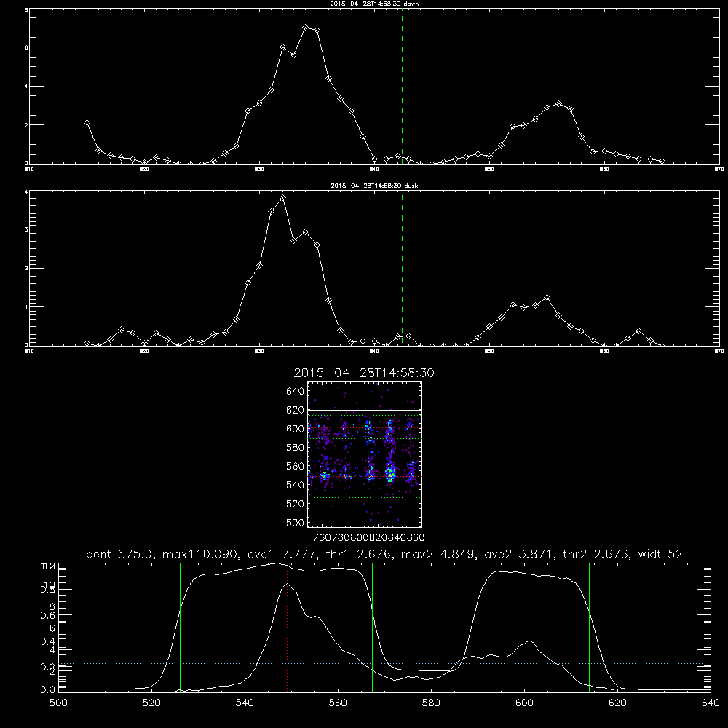Click the green vertical line near 567 in bottom plot

click(x=372, y=627)
